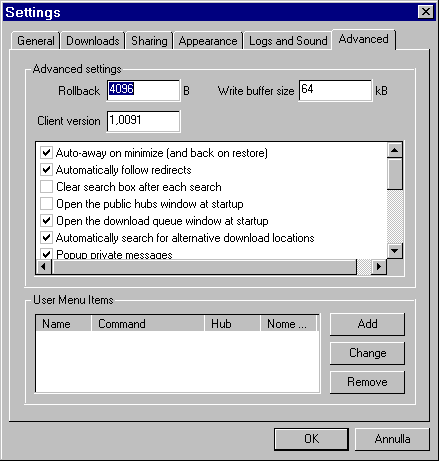439x461 pixels.
Task: Click the options list scroll up arrow
Action: [x=395, y=150]
